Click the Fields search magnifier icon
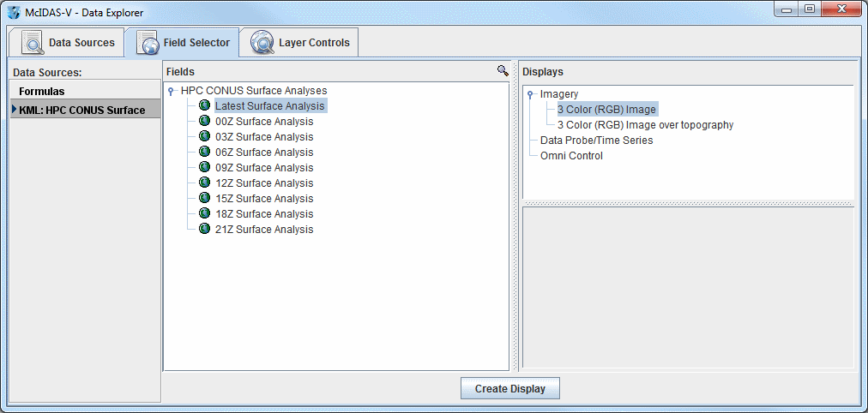This screenshot has width=868, height=413. (x=503, y=70)
